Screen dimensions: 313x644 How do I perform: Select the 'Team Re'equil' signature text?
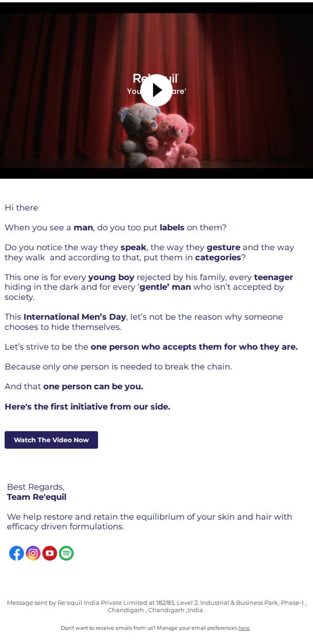(37, 497)
